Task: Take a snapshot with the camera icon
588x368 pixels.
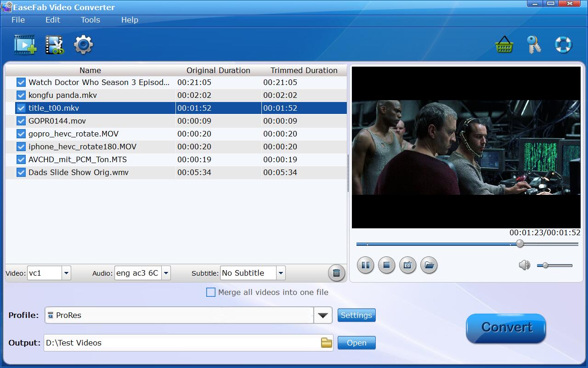Action: (x=407, y=265)
